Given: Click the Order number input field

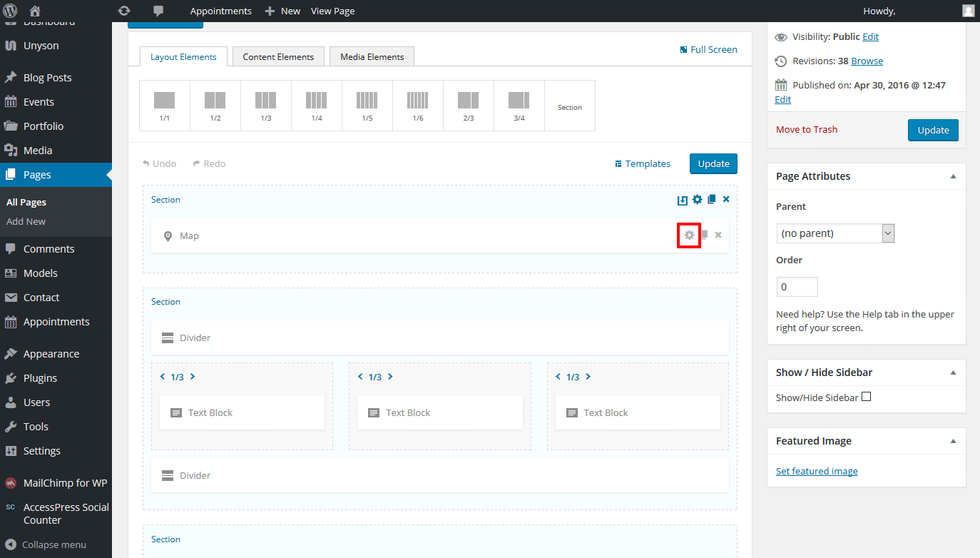Looking at the screenshot, I should 797,287.
